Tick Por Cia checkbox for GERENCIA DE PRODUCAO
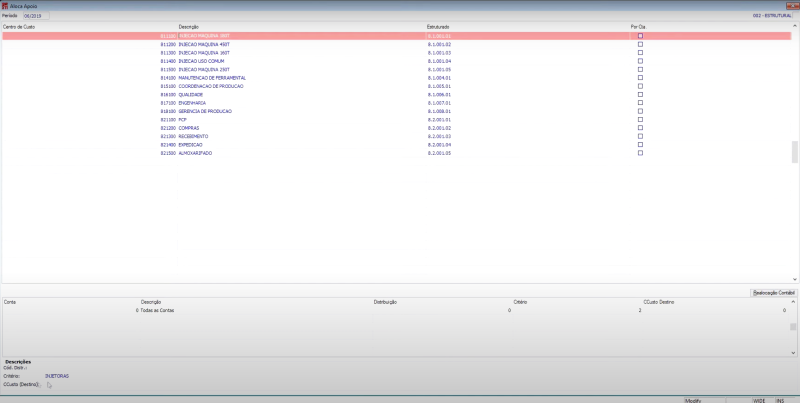 point(640,111)
